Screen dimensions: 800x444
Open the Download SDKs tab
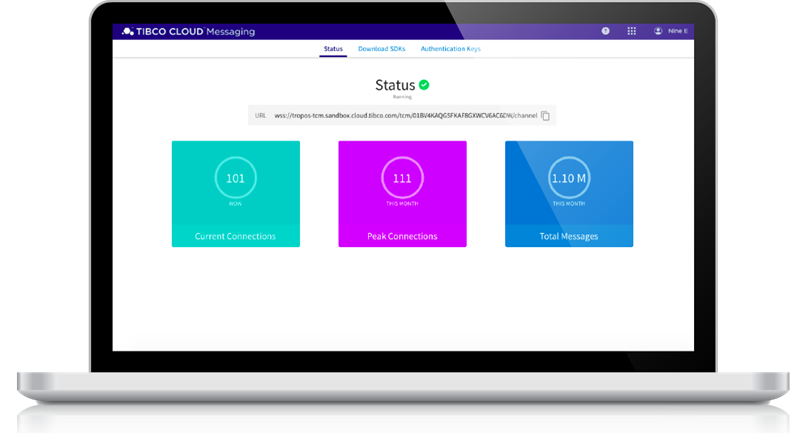[383, 49]
